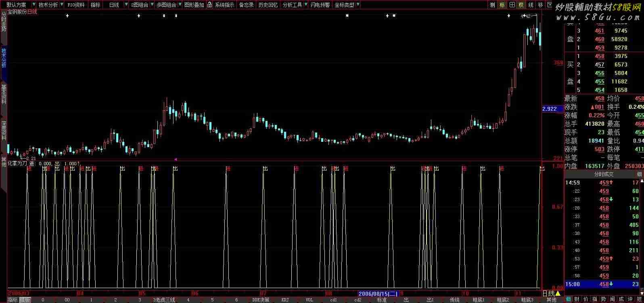This screenshot has width=644, height=303.
Task: Switch to the DDE决策 indicator tab
Action: (261, 300)
